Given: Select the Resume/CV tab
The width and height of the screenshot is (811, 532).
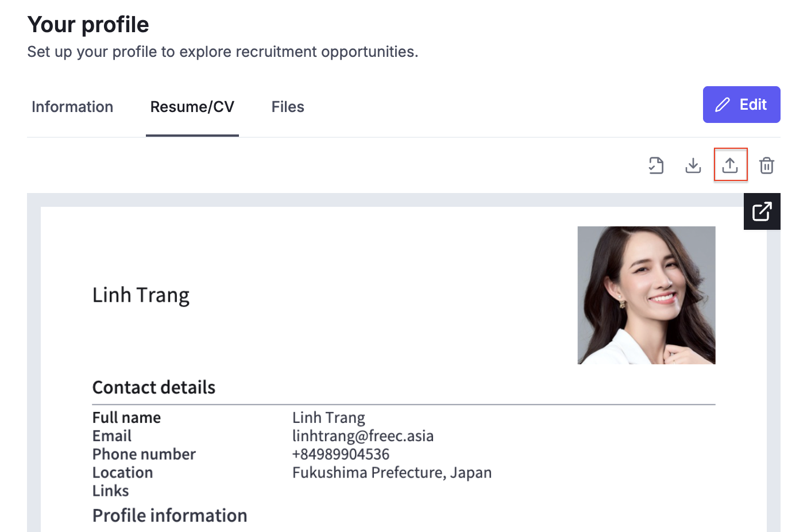Looking at the screenshot, I should [192, 107].
